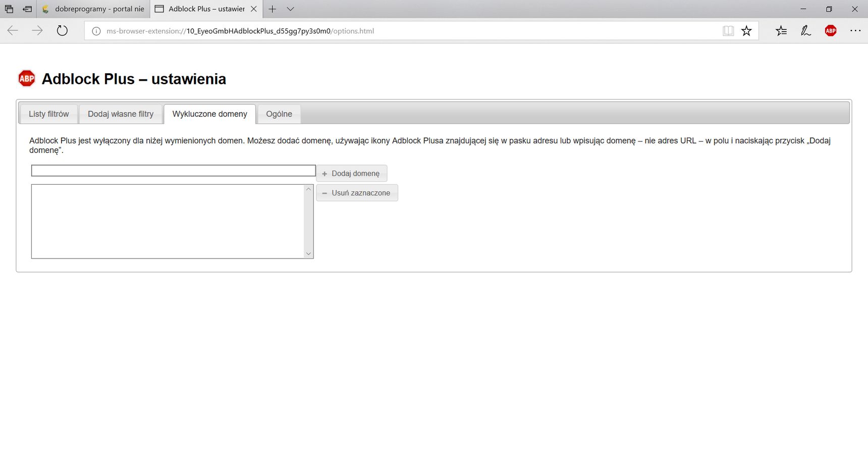
Task: Open Edge Settings and more menu
Action: click(x=855, y=31)
